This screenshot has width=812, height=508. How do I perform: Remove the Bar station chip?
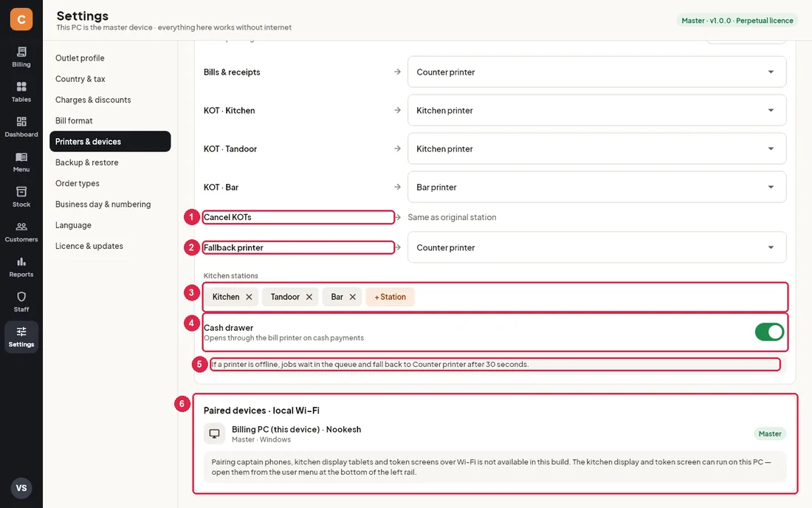click(353, 297)
